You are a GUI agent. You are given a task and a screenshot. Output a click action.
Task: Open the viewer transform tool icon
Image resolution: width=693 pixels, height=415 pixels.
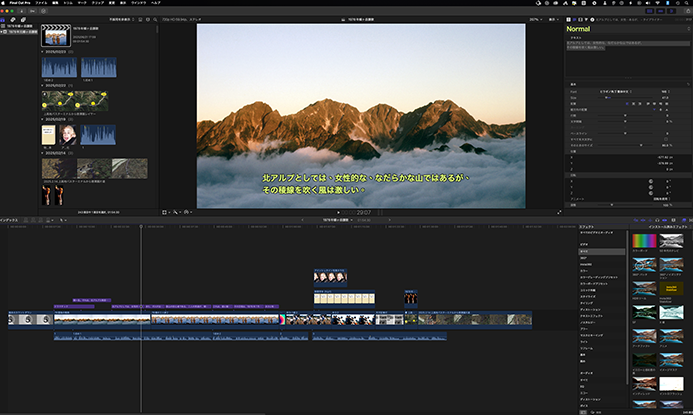[x=166, y=212]
